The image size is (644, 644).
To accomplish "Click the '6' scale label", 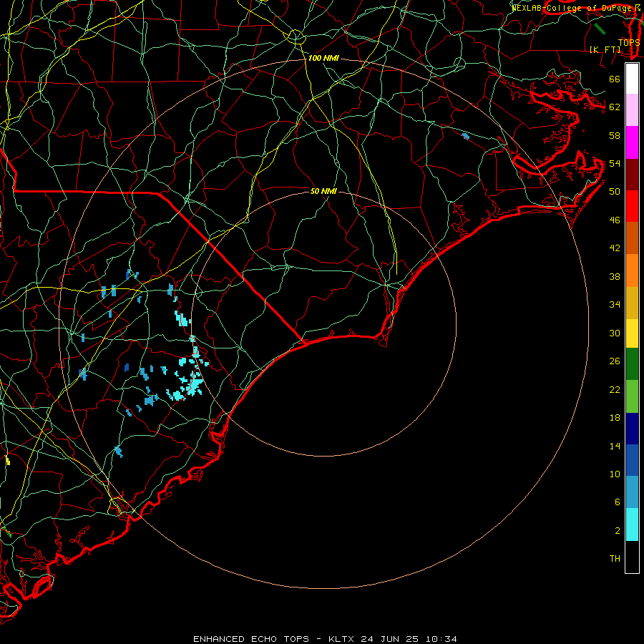I will coord(617,502).
